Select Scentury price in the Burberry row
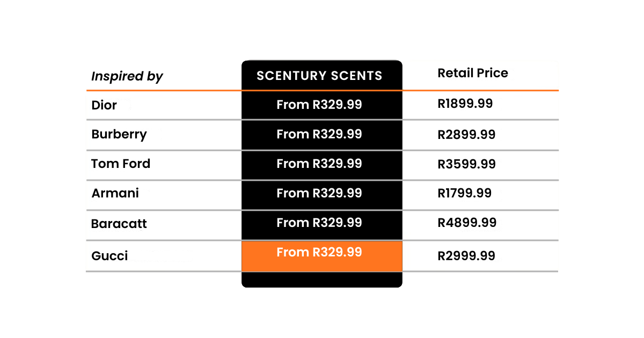Screen dimensions: 644x338 319,134
